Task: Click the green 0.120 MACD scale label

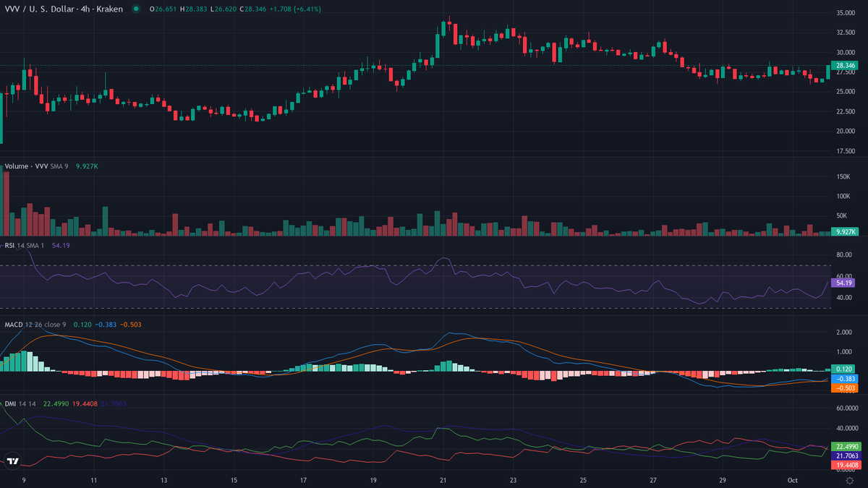Action: click(x=845, y=369)
